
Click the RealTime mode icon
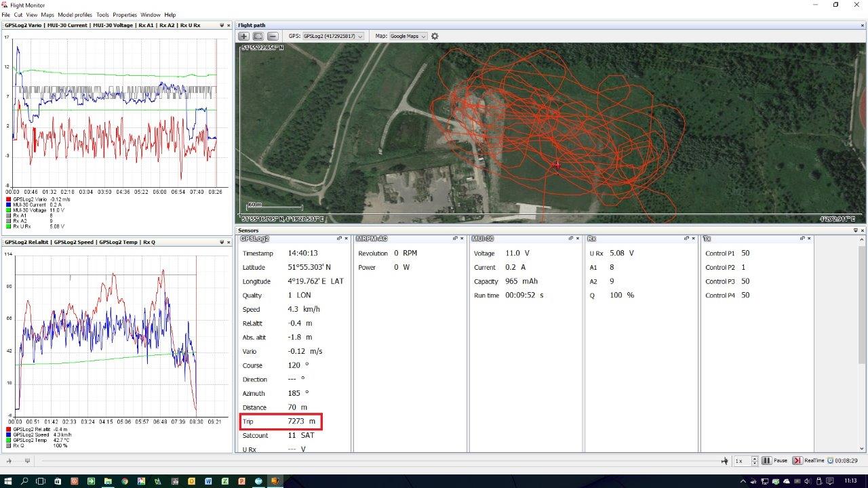797,461
